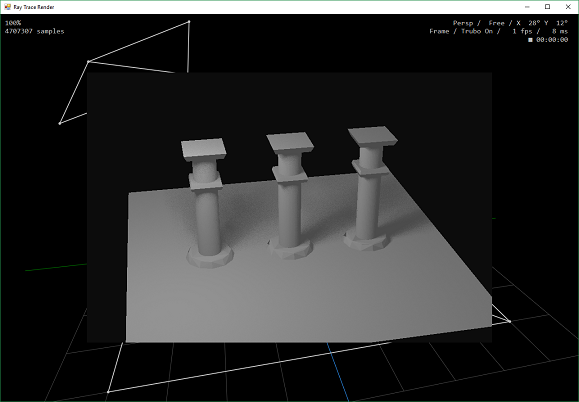This screenshot has height=402, width=579.
Task: Click the Y 12° rotation readout
Action: (x=556, y=23)
